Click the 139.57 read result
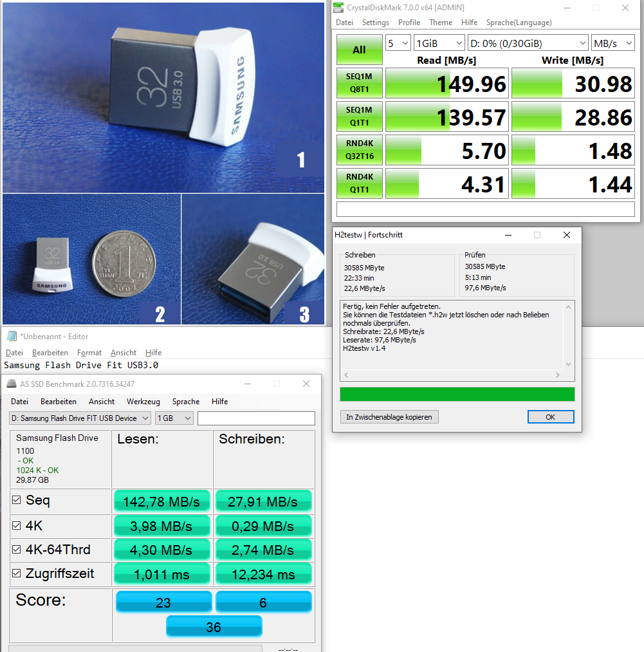 pyautogui.click(x=447, y=116)
